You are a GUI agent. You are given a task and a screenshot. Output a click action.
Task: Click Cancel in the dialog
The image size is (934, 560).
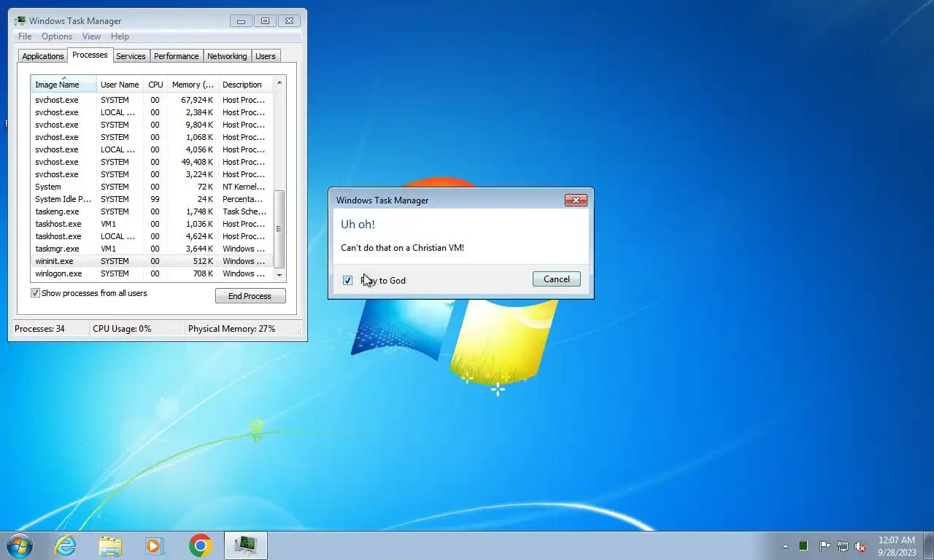tap(557, 279)
